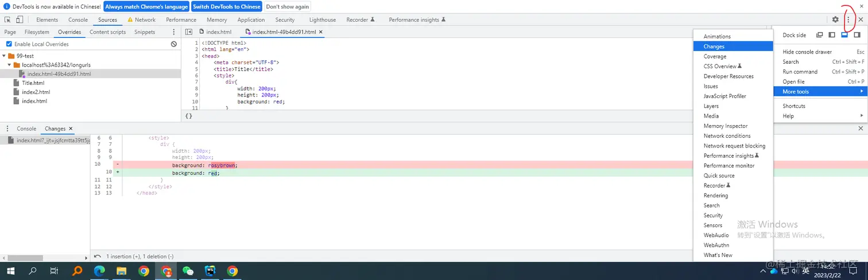This screenshot has width=868, height=280.
Task: Click Switch DevTools to Chinese button
Action: pyautogui.click(x=226, y=6)
